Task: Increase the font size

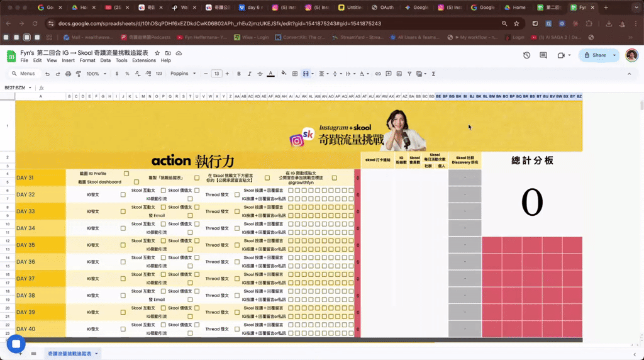Action: tap(227, 74)
